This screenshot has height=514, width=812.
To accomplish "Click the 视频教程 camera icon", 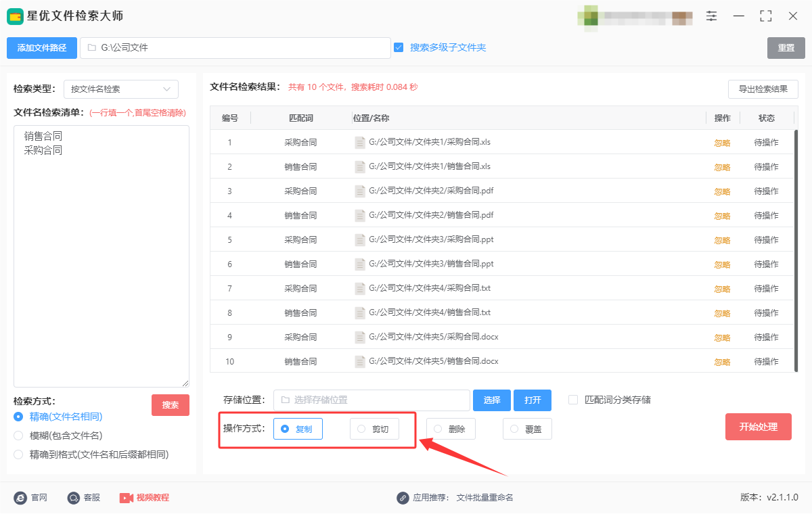I will 127,498.
